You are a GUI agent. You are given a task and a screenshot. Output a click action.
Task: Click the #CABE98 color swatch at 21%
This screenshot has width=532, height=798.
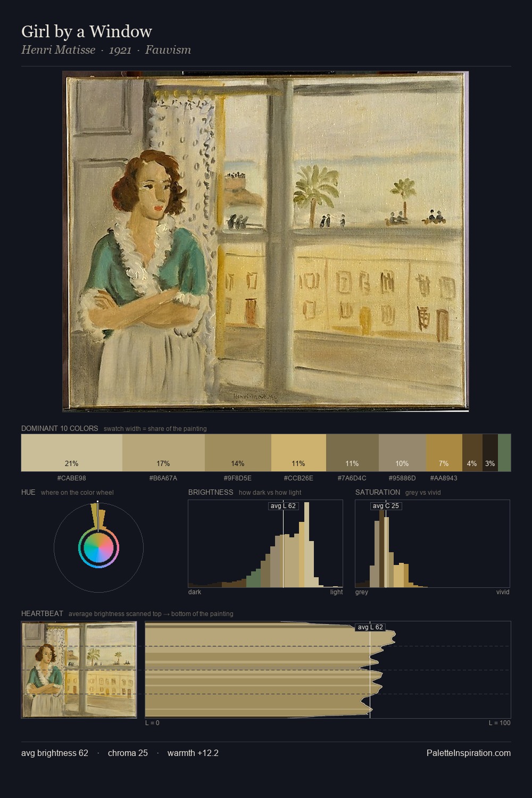(72, 453)
